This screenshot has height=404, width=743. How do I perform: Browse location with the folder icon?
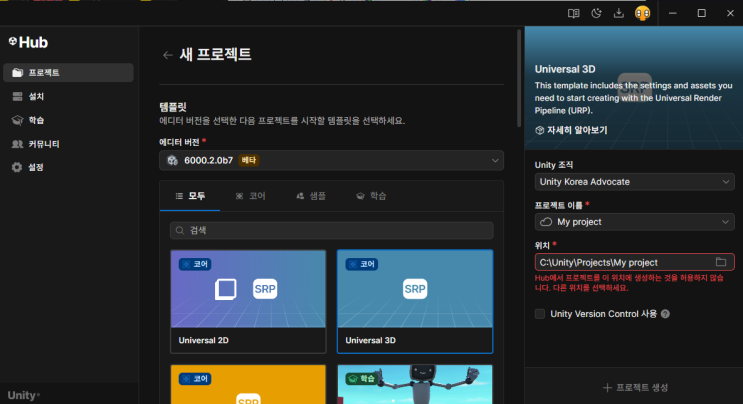click(x=721, y=262)
